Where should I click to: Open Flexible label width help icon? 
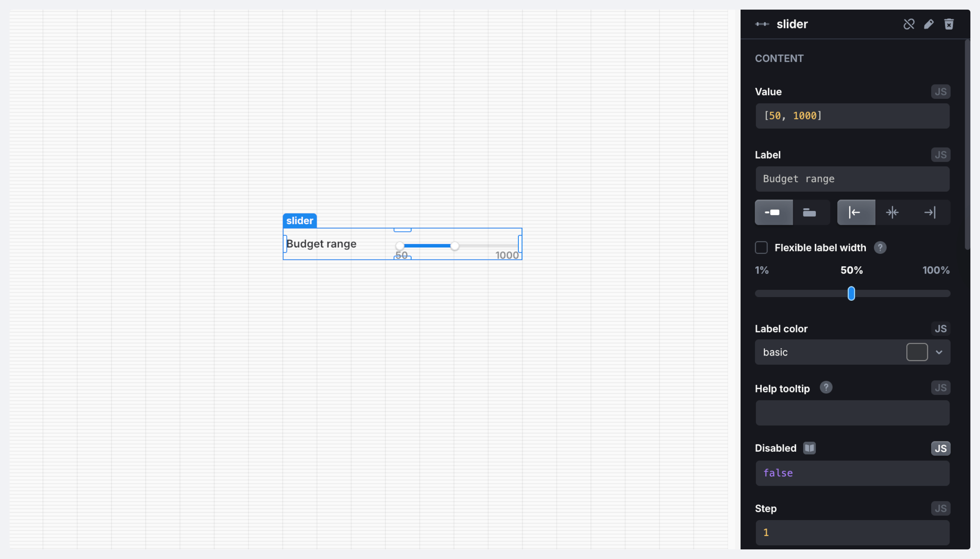pos(880,247)
